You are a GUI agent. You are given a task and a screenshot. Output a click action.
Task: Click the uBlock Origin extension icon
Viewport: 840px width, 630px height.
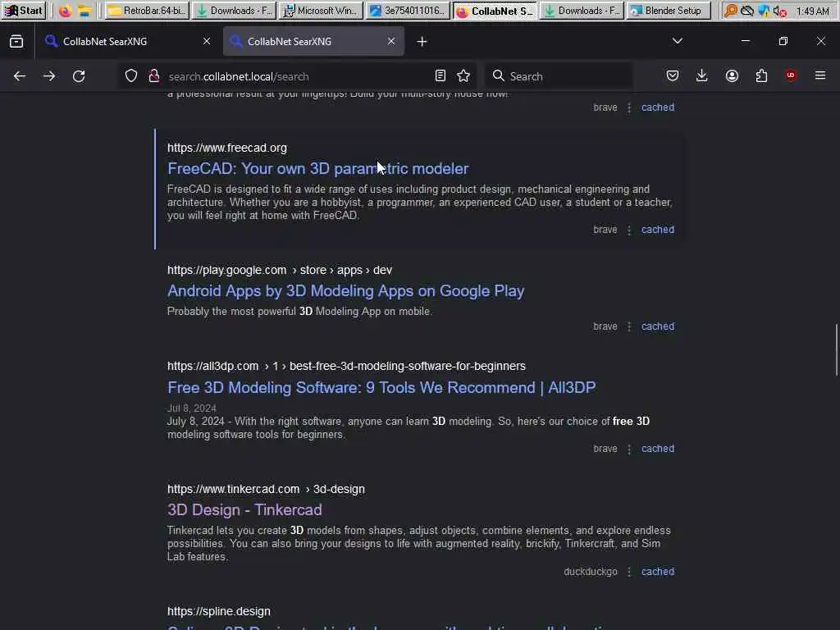pyautogui.click(x=791, y=75)
